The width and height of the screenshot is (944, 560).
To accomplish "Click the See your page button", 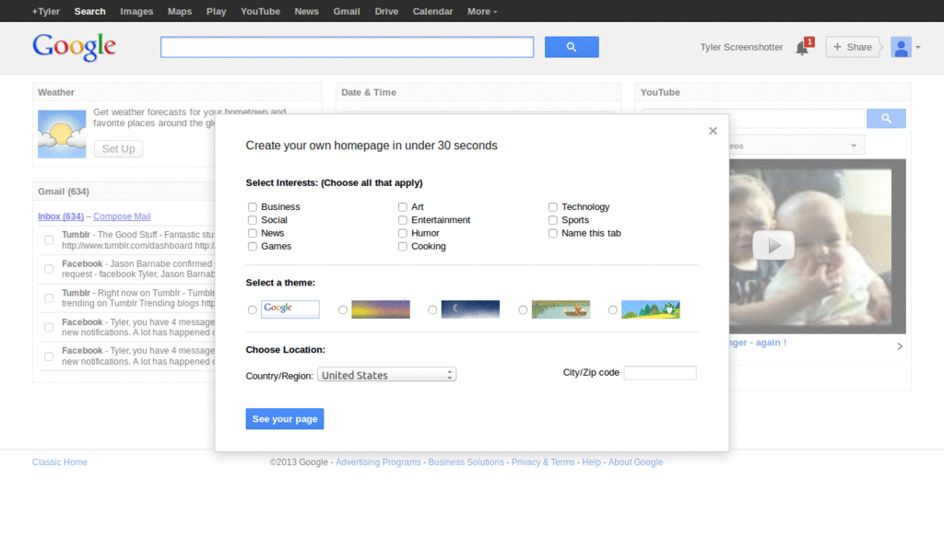I will point(284,418).
